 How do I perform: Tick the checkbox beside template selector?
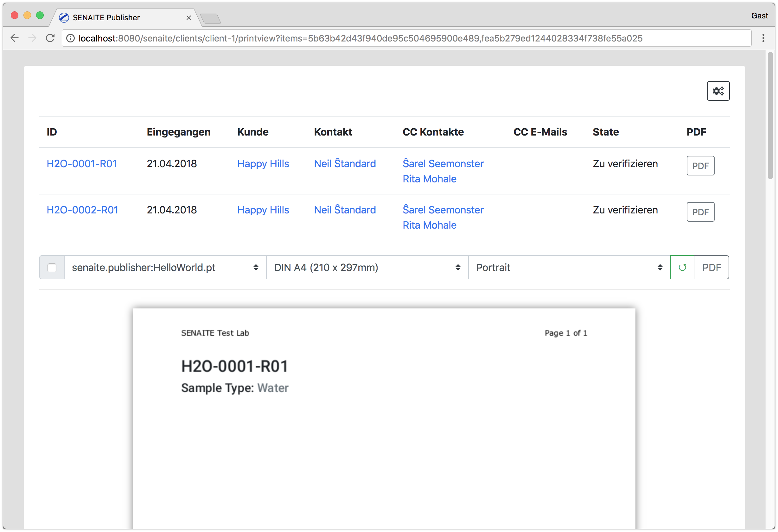point(52,268)
